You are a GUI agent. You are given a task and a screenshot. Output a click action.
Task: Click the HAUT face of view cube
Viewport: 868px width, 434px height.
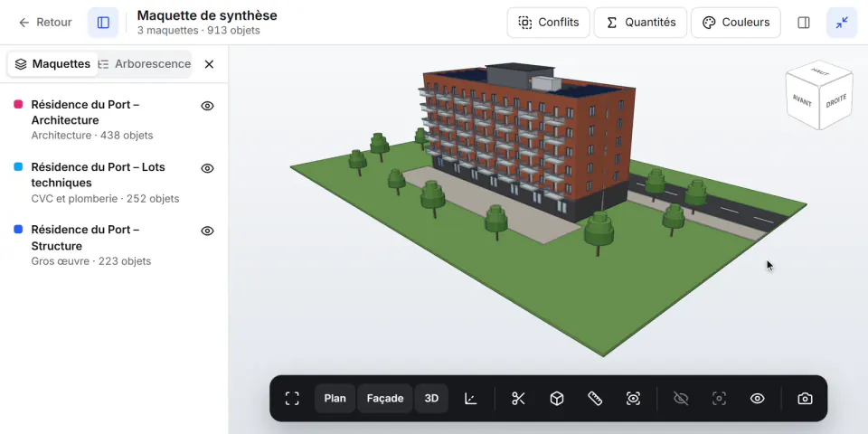coord(820,72)
